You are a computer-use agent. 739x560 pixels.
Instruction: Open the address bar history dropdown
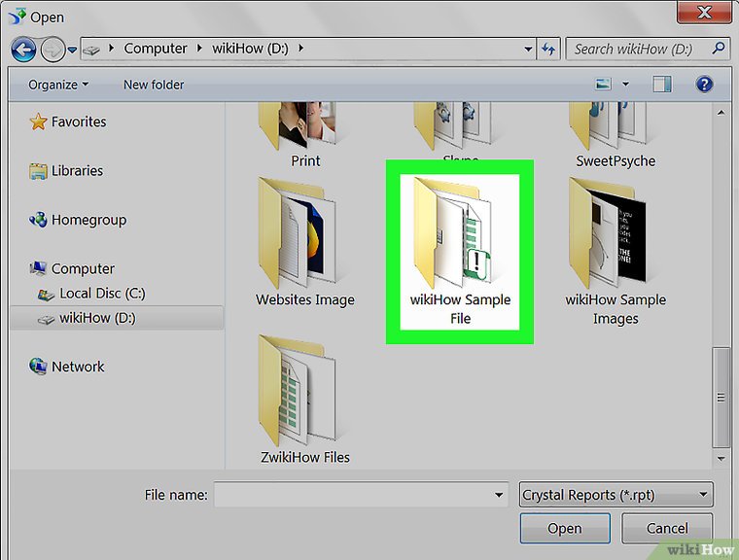[528, 49]
